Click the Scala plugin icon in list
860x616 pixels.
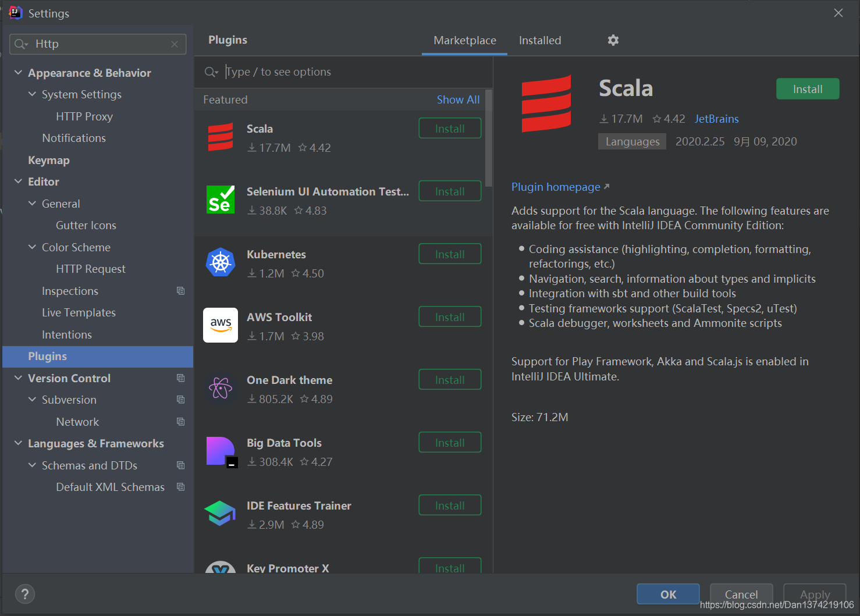(x=221, y=137)
